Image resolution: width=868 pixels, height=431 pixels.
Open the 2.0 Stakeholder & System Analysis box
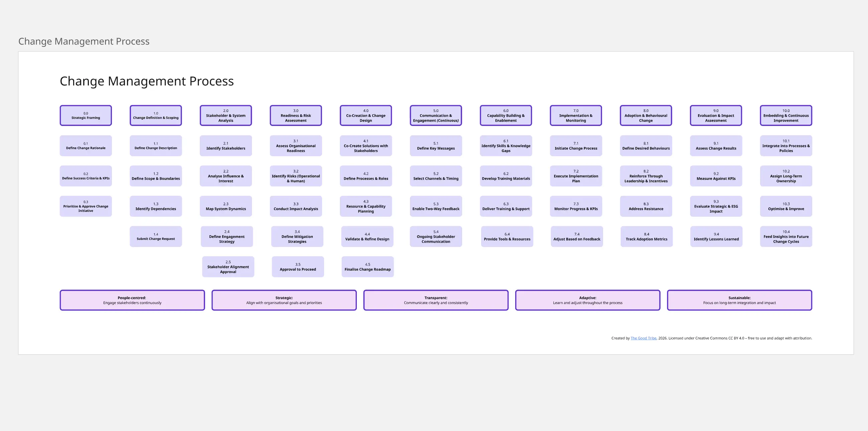[226, 115]
